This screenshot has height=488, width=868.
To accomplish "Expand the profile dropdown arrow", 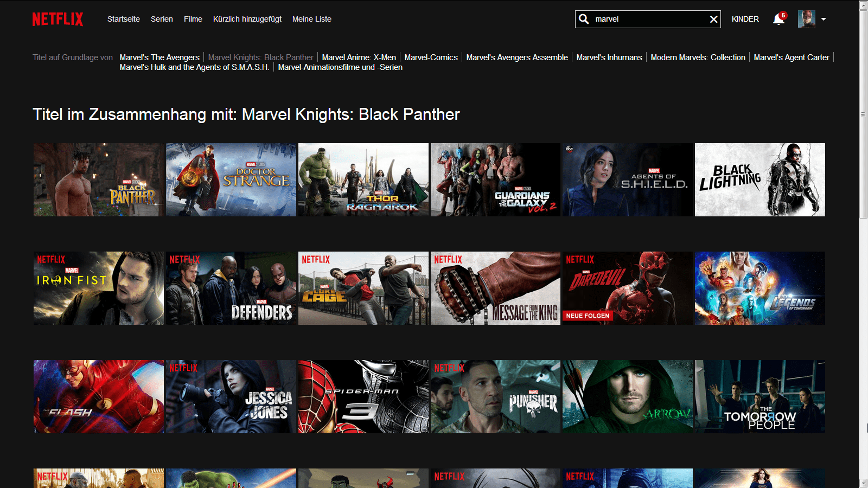I will click(824, 19).
